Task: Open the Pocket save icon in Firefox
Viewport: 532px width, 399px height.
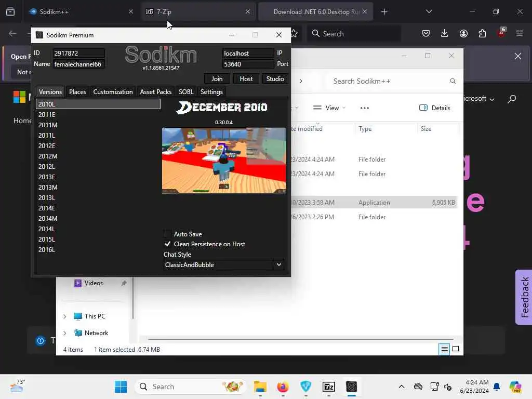Action: 426,34
